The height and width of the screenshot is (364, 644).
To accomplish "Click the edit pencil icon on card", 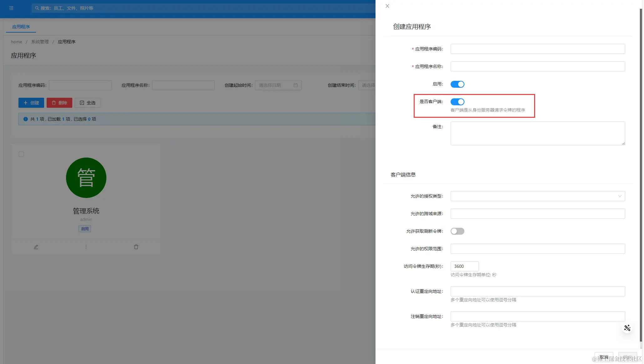I will click(x=36, y=247).
